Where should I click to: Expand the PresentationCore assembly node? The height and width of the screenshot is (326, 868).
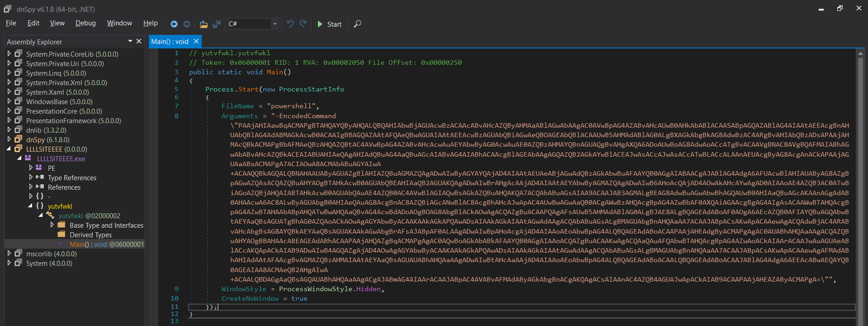(x=9, y=110)
